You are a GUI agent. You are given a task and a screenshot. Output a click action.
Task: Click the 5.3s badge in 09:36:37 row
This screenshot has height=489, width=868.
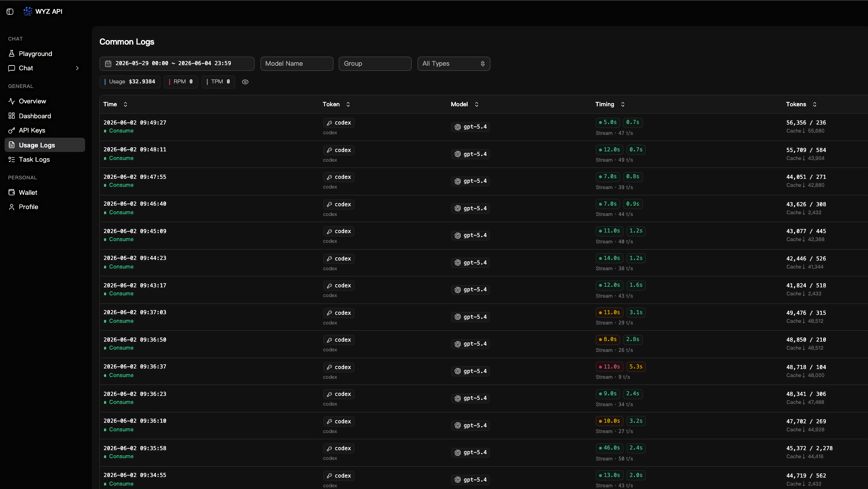(636, 367)
